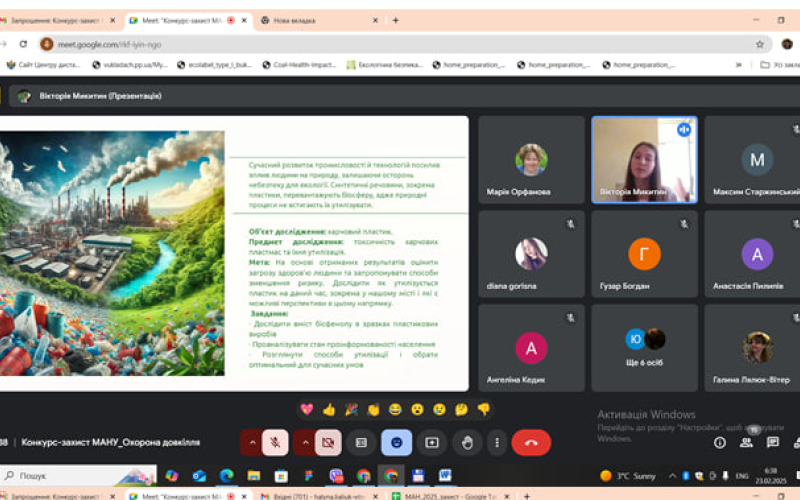Open the Coal-Health-Impact bookmark
The image size is (800, 500).
click(299, 65)
